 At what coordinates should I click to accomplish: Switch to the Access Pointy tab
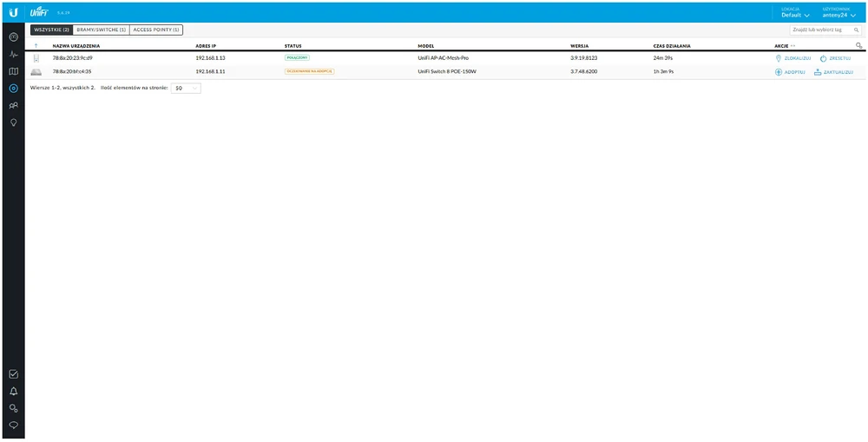156,30
